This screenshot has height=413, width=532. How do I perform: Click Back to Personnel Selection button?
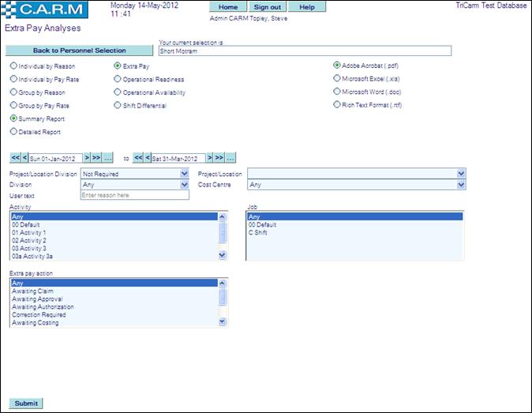(x=79, y=51)
